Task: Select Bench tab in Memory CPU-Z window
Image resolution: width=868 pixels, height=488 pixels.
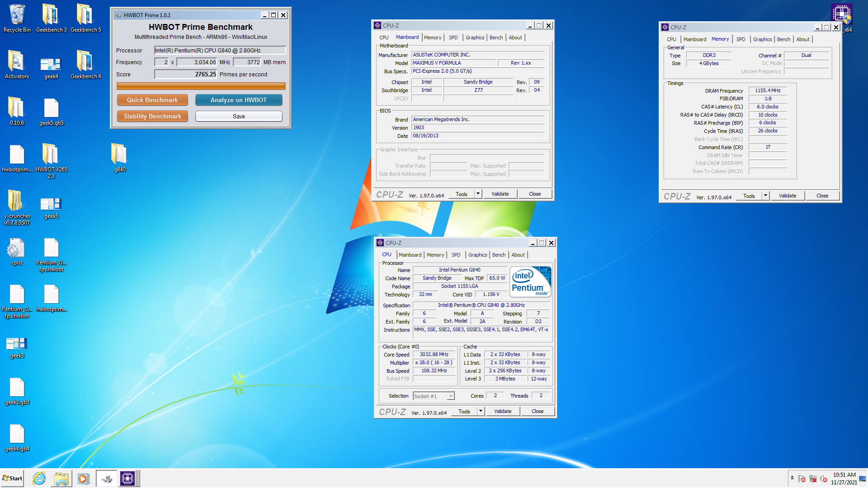Action: tap(783, 39)
